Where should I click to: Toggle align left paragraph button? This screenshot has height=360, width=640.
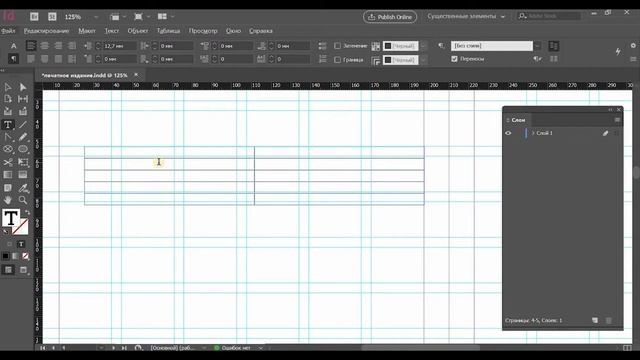click(31, 46)
